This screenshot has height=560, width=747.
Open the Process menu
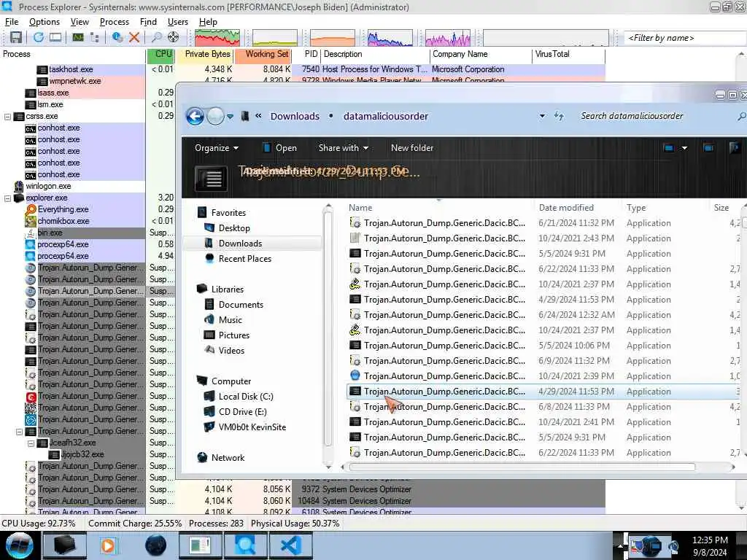[115, 22]
